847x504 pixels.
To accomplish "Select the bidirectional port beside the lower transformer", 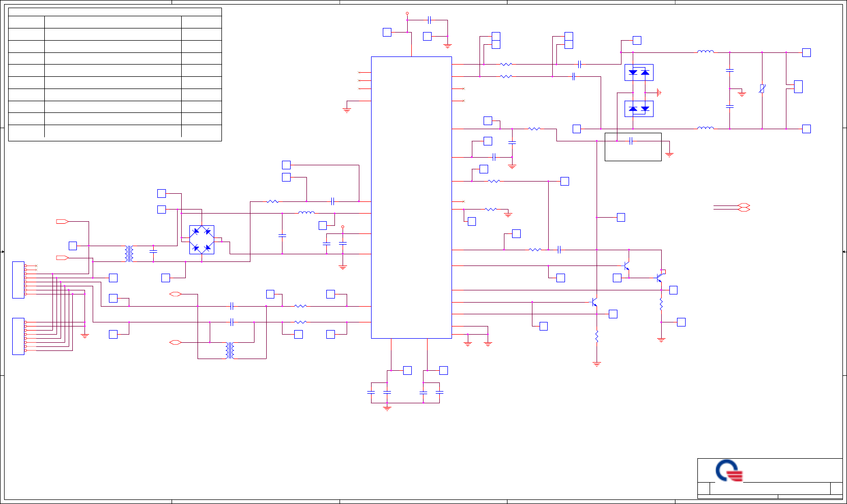I will coord(176,342).
